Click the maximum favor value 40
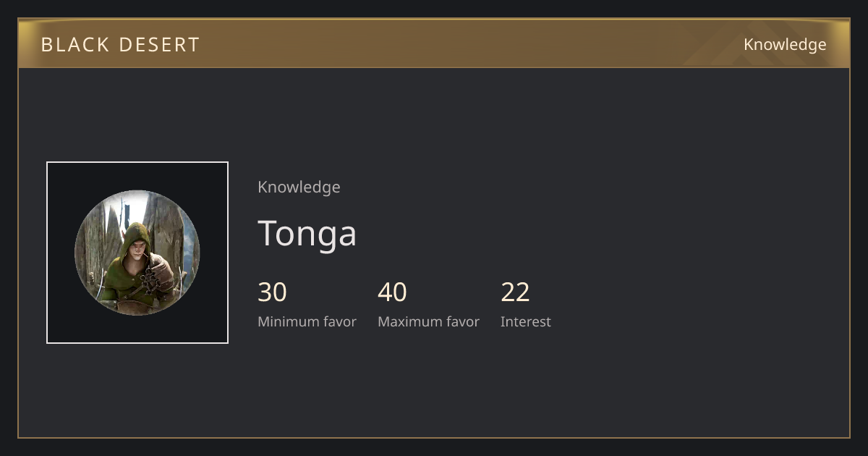The width and height of the screenshot is (868, 456). click(392, 292)
